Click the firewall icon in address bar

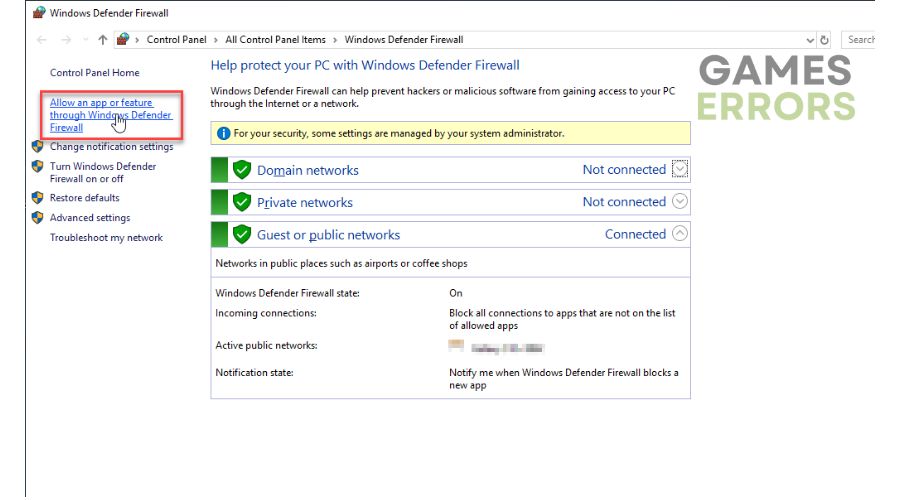coord(123,39)
